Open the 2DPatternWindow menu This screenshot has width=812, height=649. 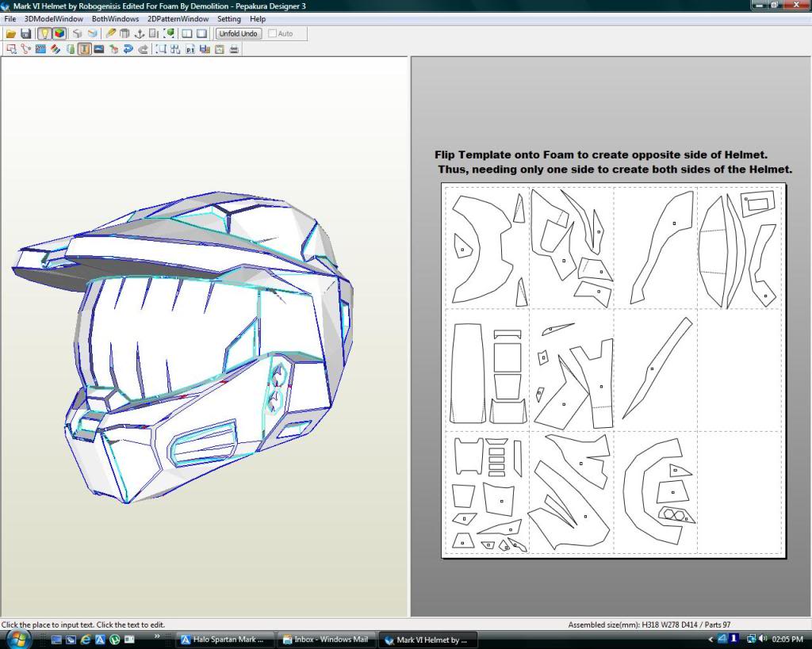coord(178,19)
